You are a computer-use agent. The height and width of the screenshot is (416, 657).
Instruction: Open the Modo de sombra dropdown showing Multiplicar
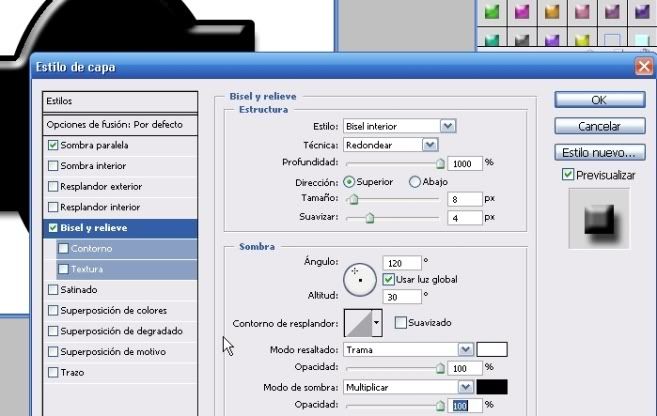[x=408, y=388]
